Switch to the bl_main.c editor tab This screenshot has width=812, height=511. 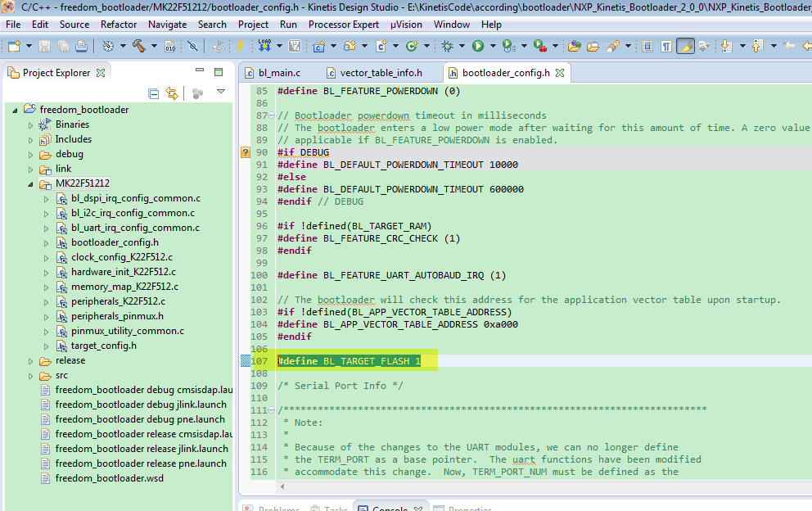tap(279, 73)
